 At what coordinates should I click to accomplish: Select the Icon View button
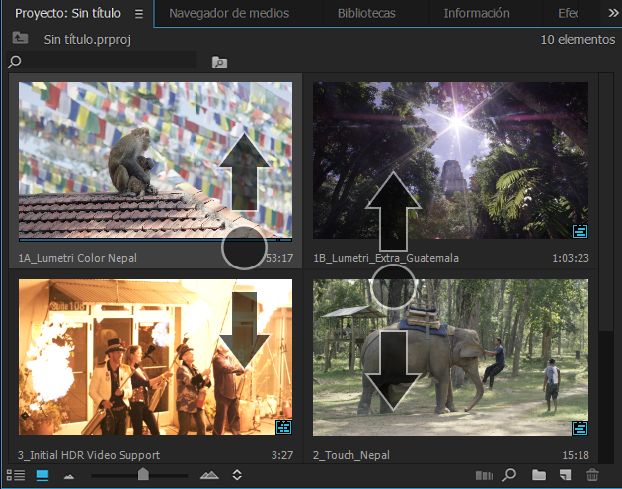point(42,475)
